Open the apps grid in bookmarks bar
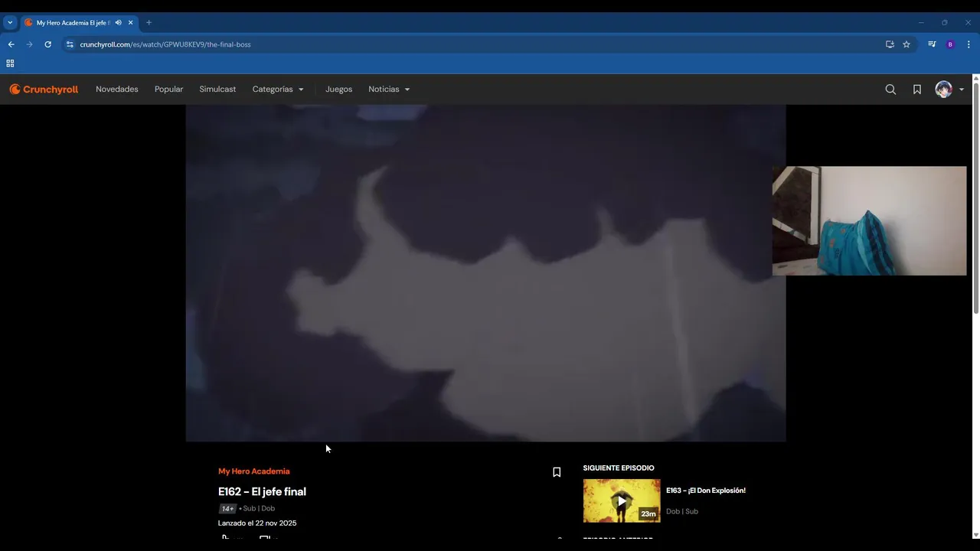Screen dimensions: 980x551 click(x=10, y=64)
